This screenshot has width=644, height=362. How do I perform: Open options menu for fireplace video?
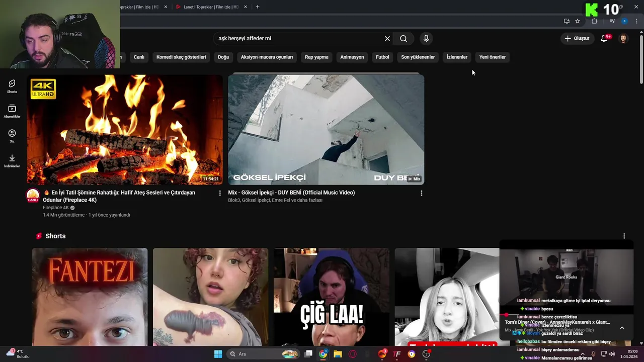click(x=220, y=193)
